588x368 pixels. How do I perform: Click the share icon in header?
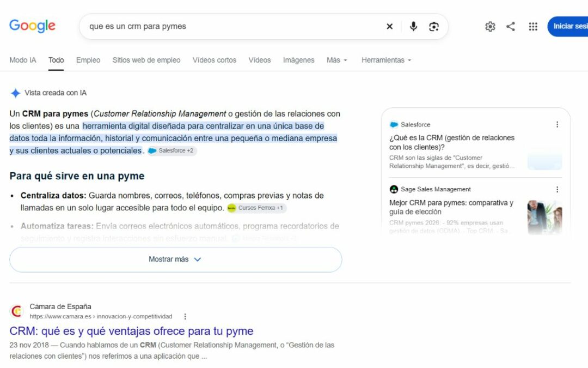[511, 26]
